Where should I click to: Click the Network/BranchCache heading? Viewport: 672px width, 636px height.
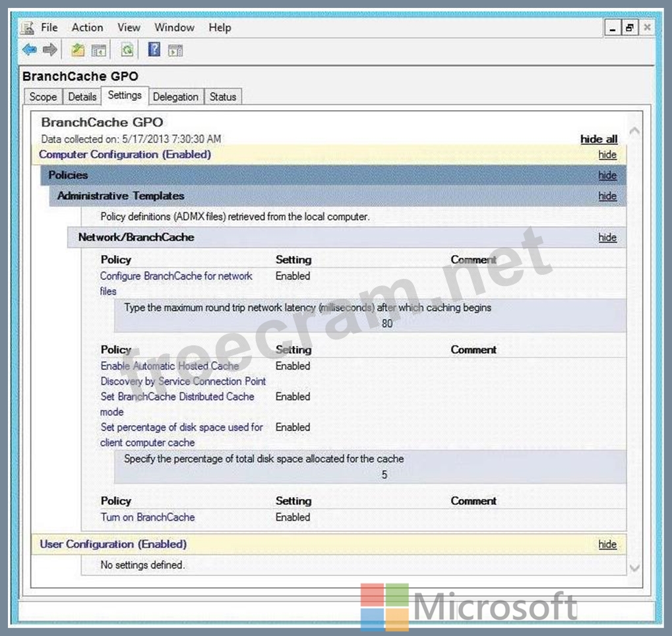pos(136,237)
